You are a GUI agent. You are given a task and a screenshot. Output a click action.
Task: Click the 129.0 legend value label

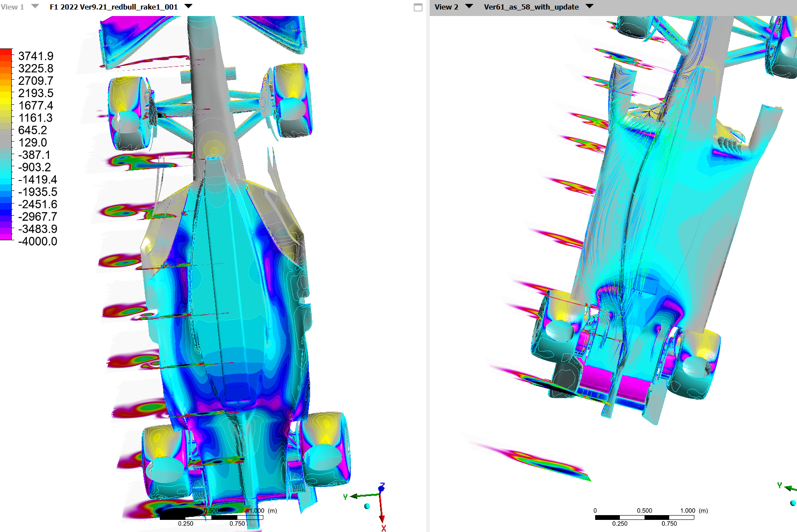(x=32, y=142)
